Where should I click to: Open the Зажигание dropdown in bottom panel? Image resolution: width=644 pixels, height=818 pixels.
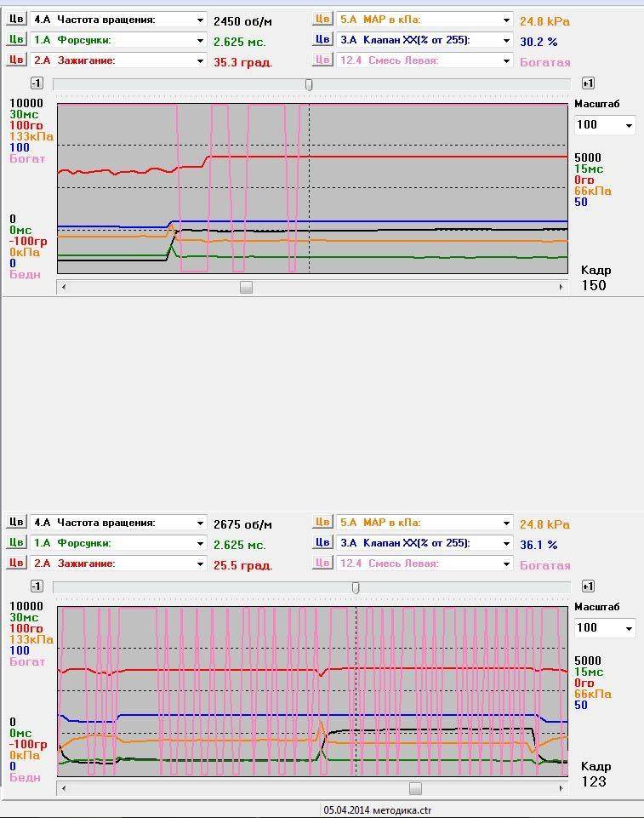coord(200,563)
